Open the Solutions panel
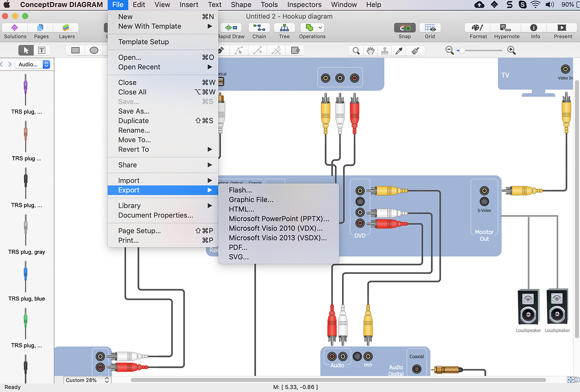The height and width of the screenshot is (392, 580). coord(15,28)
